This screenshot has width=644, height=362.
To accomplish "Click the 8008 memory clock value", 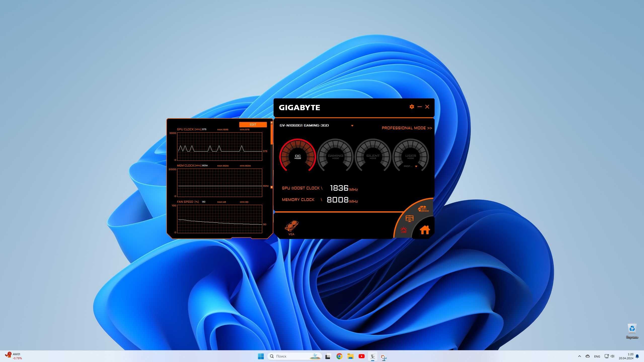I will pos(337,200).
